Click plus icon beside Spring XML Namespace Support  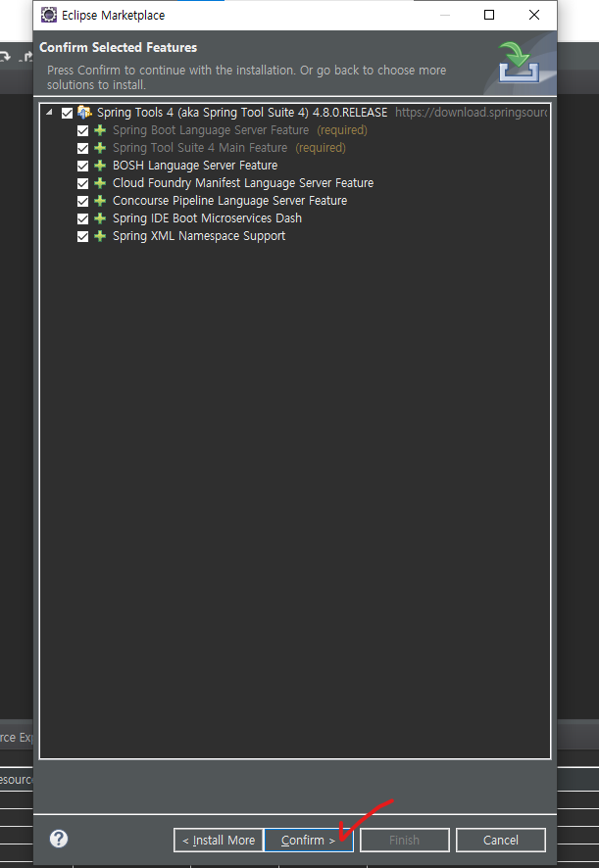(100, 236)
